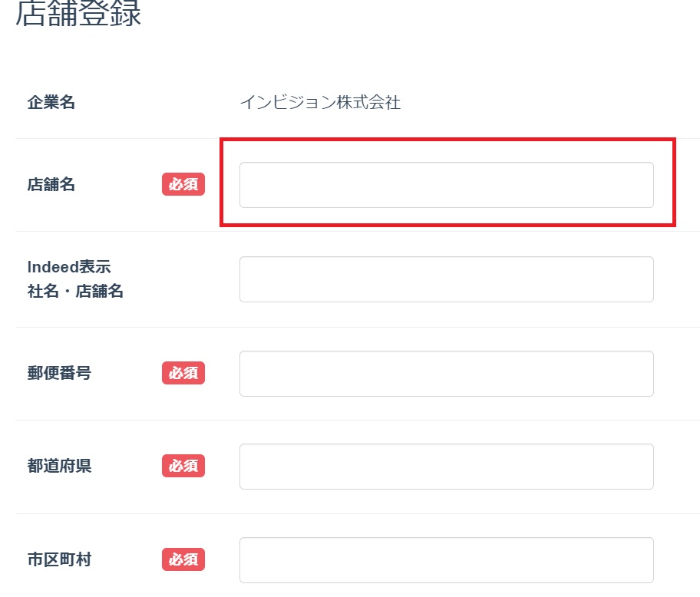Click the 郵便番号 field label

click(x=59, y=374)
